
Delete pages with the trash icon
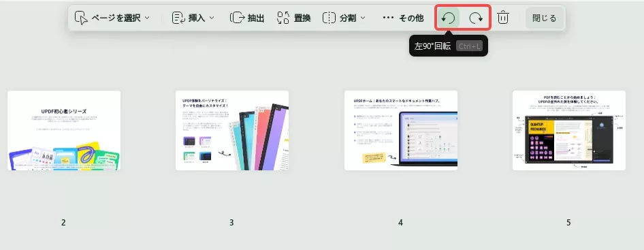(x=503, y=18)
